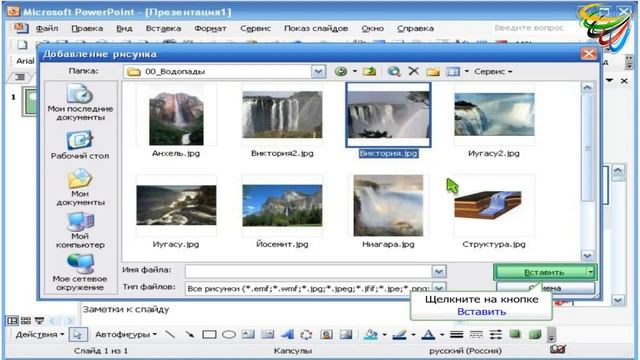
Task: Apply fill color with bucket icon
Action: click(371, 335)
